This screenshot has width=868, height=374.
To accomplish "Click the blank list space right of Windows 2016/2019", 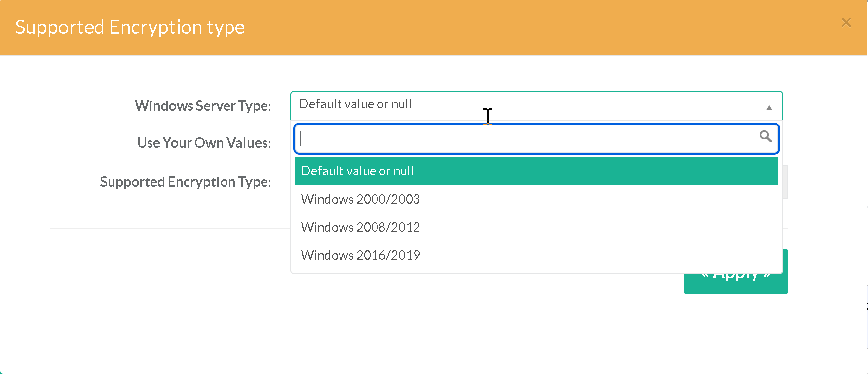I will [x=592, y=255].
